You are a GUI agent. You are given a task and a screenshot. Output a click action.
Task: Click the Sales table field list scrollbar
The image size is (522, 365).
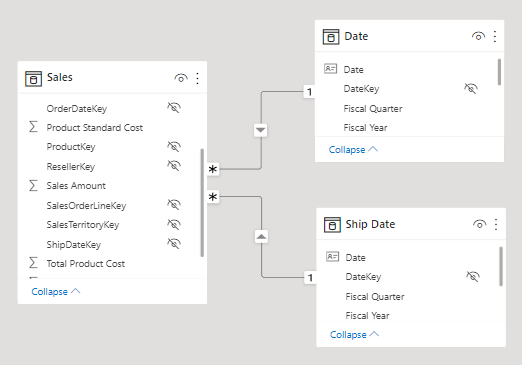pos(202,203)
